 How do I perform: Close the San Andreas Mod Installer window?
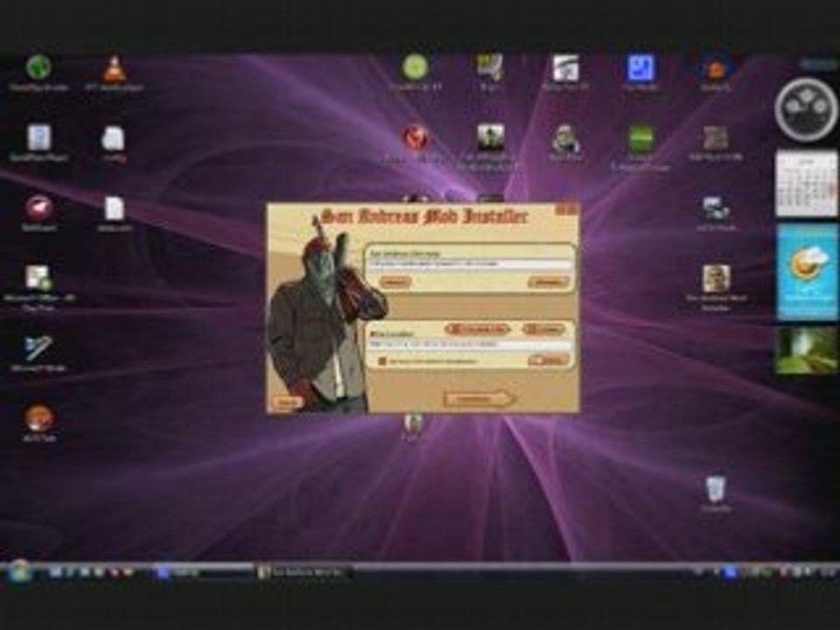570,209
